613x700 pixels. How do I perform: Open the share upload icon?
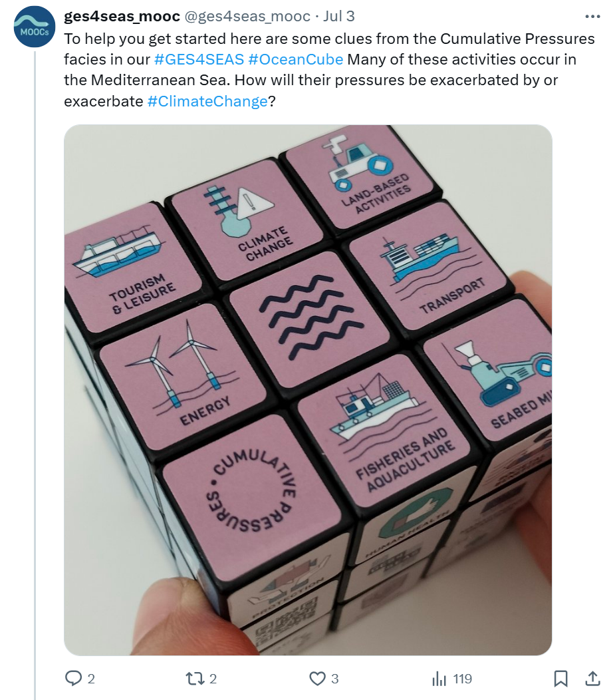point(592,679)
